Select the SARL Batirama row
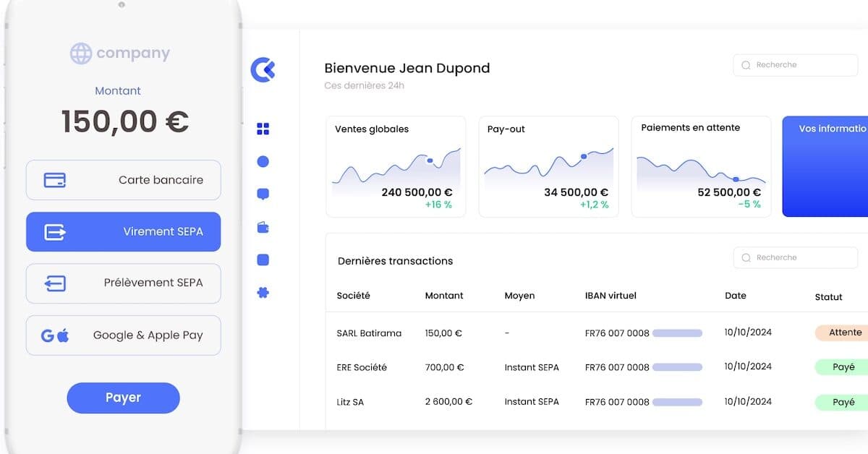Screen dimensions: 868x454 pos(597,333)
